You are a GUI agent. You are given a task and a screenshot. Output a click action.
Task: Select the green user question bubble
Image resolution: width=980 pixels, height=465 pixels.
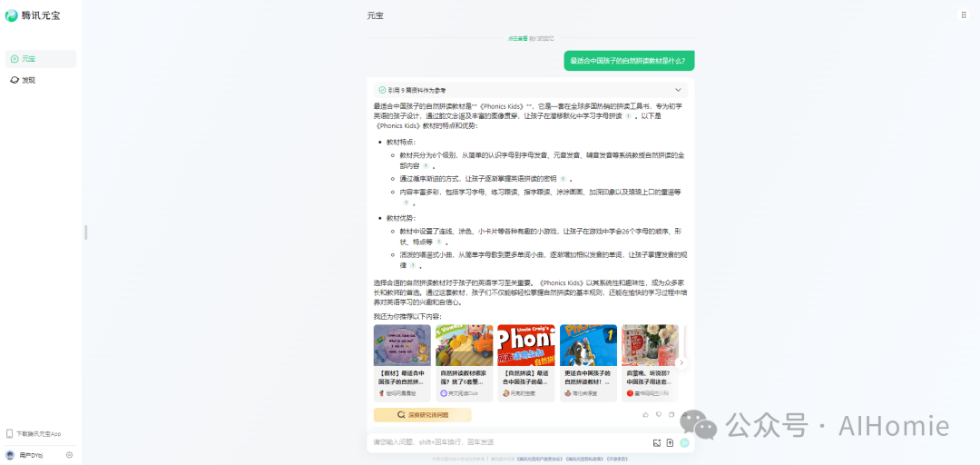coord(629,61)
